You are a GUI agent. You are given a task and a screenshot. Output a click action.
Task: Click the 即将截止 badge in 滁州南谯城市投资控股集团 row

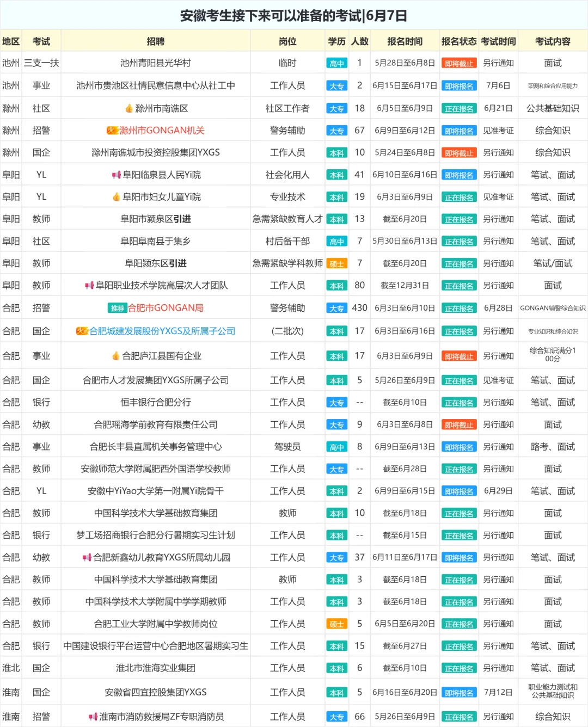pos(459,153)
